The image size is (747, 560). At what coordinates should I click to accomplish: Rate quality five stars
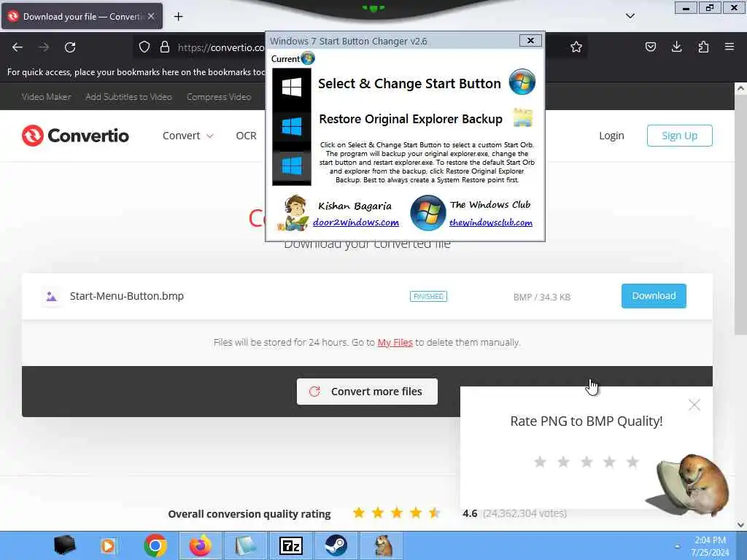tap(632, 462)
